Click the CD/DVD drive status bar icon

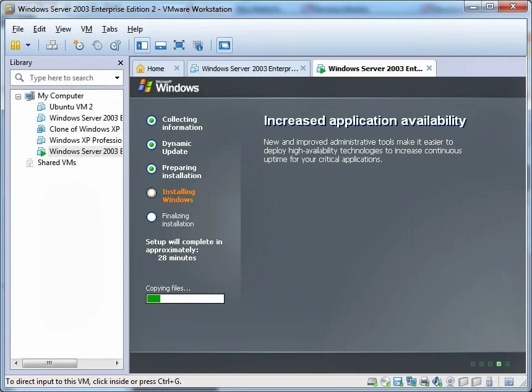point(385,382)
